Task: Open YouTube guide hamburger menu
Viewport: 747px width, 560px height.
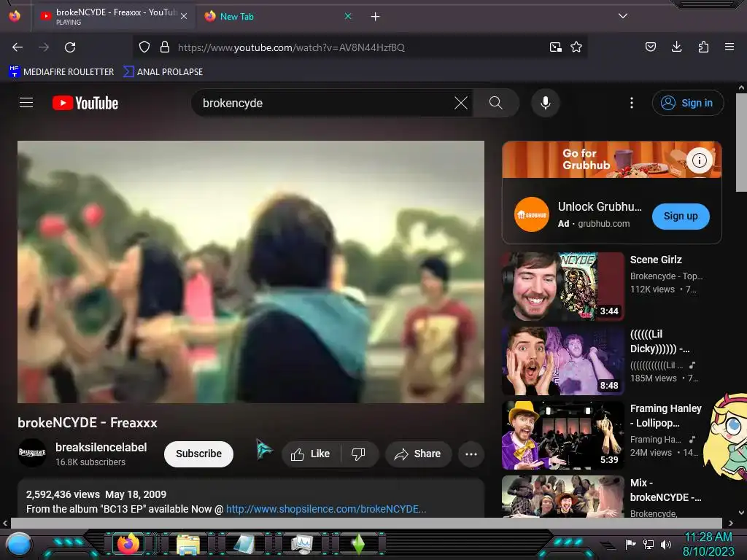Action: (26, 103)
